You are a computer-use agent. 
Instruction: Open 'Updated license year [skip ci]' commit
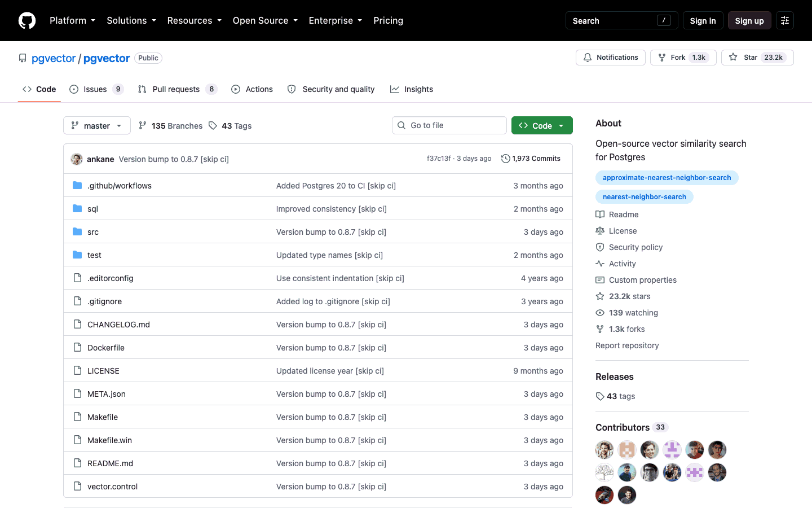(330, 371)
